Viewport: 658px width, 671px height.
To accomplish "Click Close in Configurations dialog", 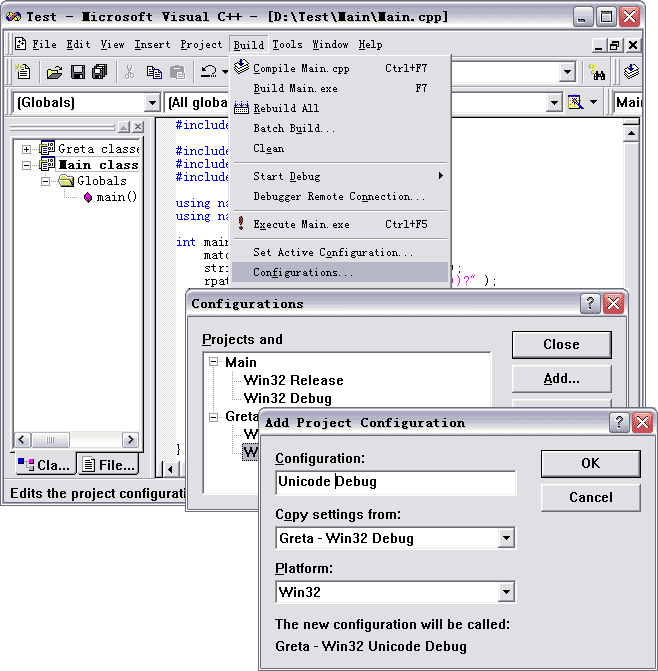I will 561,344.
